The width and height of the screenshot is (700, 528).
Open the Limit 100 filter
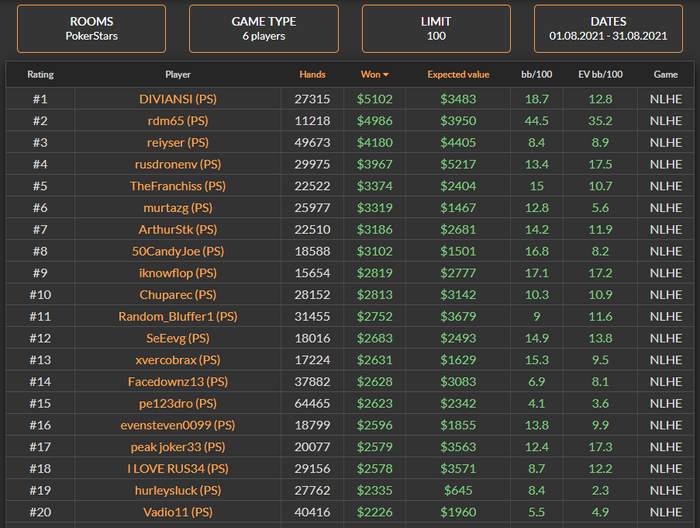pyautogui.click(x=436, y=28)
